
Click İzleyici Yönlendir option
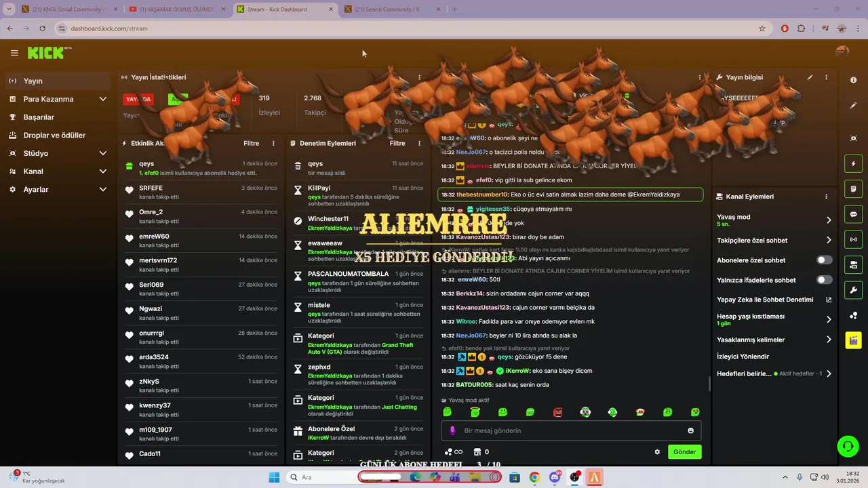[743, 357]
